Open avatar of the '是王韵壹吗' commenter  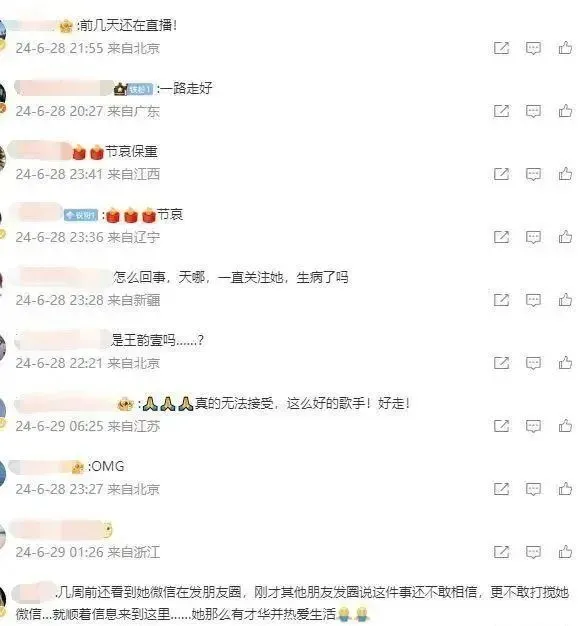click(2, 347)
